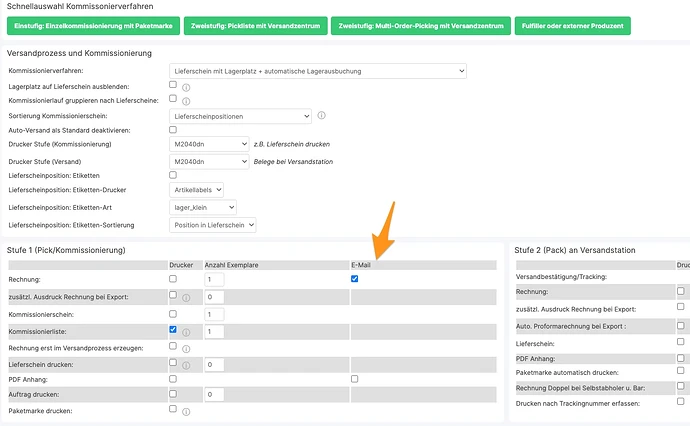Check Drucken nach Trackingnummer erfassen box
Viewport: 690px width, 426px height.
(681, 401)
